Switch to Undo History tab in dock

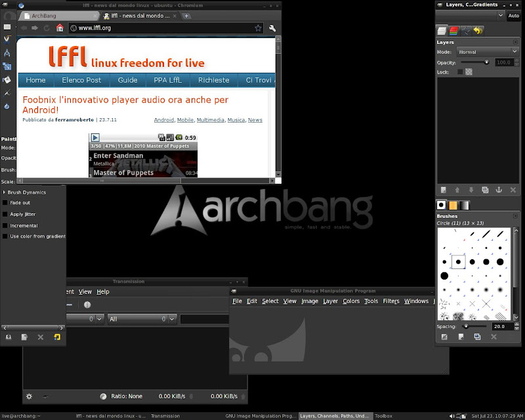478,31
